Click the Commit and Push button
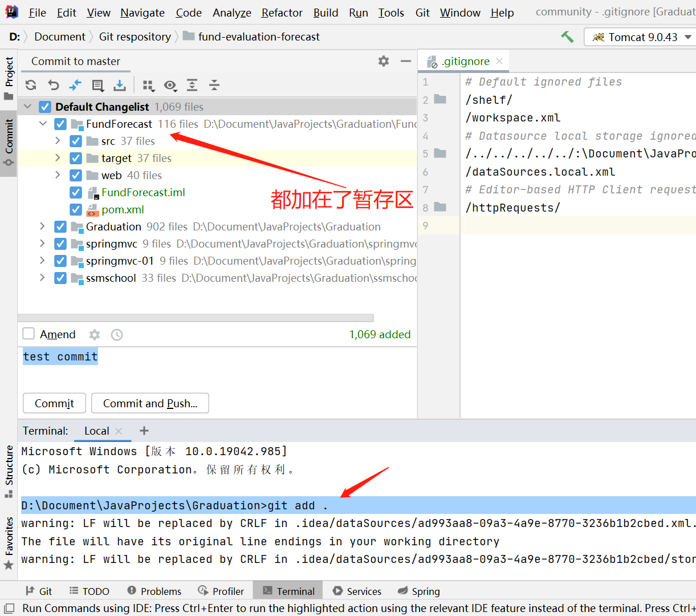696x616 pixels. [x=150, y=403]
